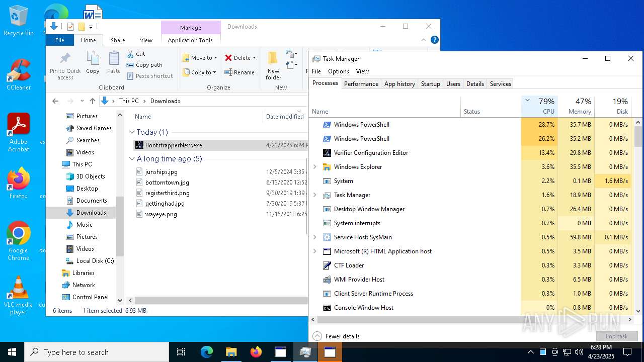Switch to the App history tab
Image resolution: width=644 pixels, height=362 pixels.
pyautogui.click(x=399, y=84)
